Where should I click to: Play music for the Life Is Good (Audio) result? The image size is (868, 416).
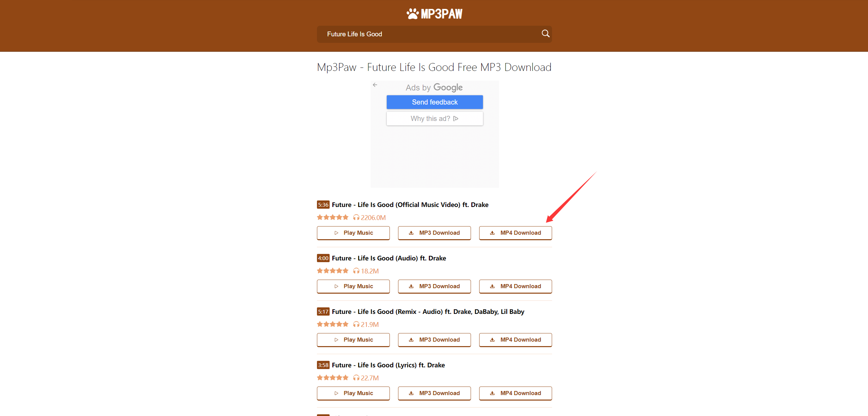[x=353, y=286]
